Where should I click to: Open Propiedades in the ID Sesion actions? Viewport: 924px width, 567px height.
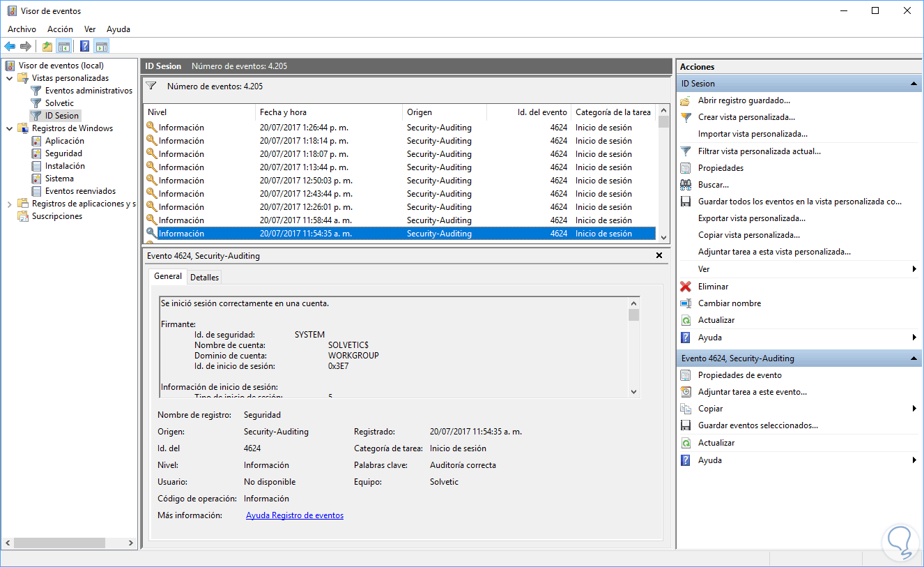(721, 168)
